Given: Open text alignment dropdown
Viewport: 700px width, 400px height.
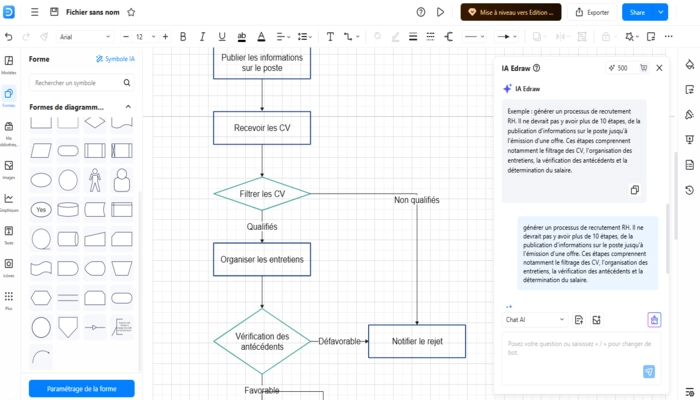Looking at the screenshot, I should (x=283, y=37).
